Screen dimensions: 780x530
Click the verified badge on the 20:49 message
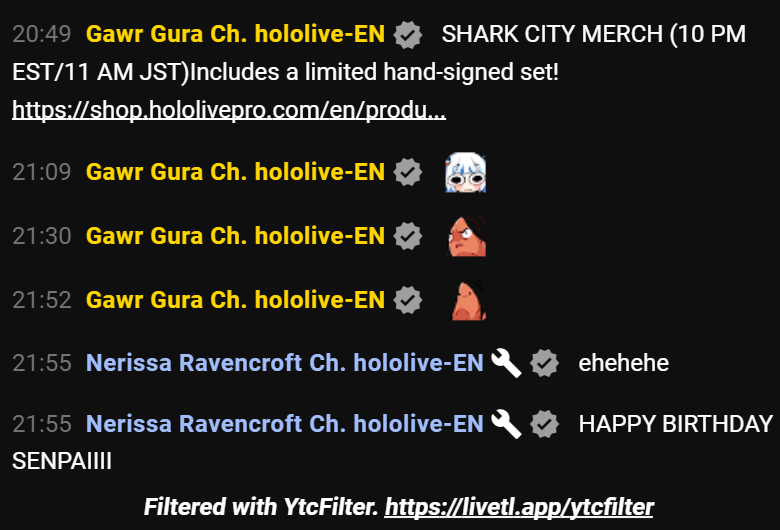[408, 35]
